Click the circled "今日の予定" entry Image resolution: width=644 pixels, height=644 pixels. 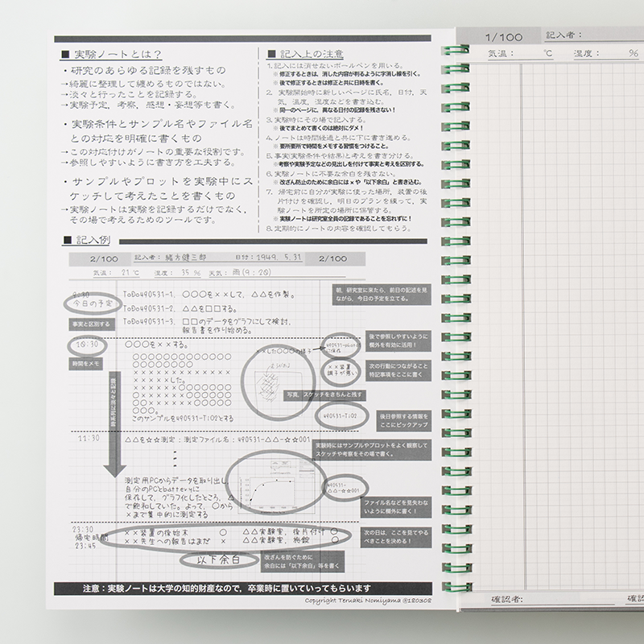point(93,303)
